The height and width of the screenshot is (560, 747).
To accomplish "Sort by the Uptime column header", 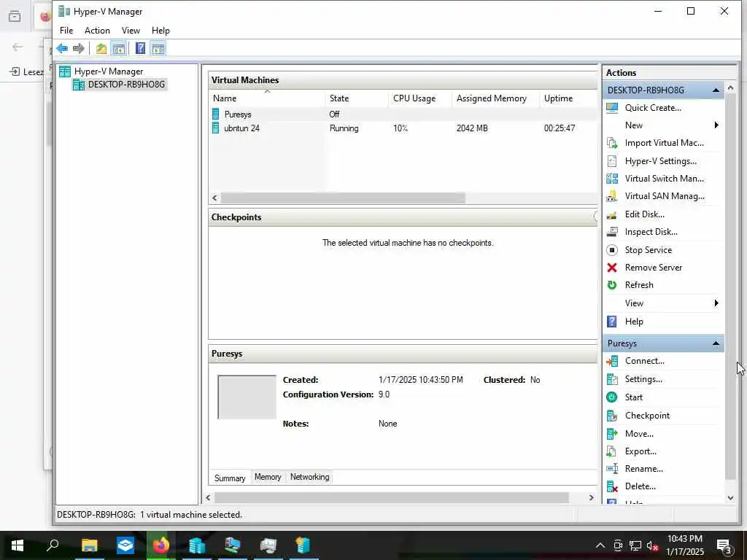I will coord(568,98).
